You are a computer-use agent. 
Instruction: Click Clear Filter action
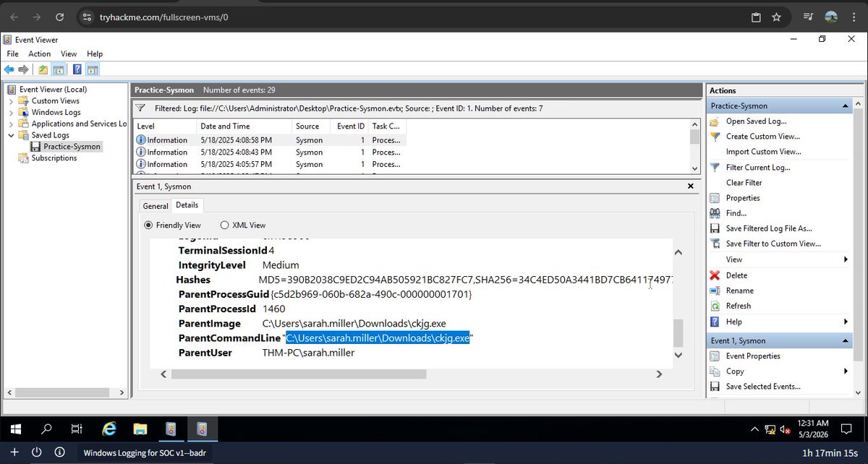(744, 183)
